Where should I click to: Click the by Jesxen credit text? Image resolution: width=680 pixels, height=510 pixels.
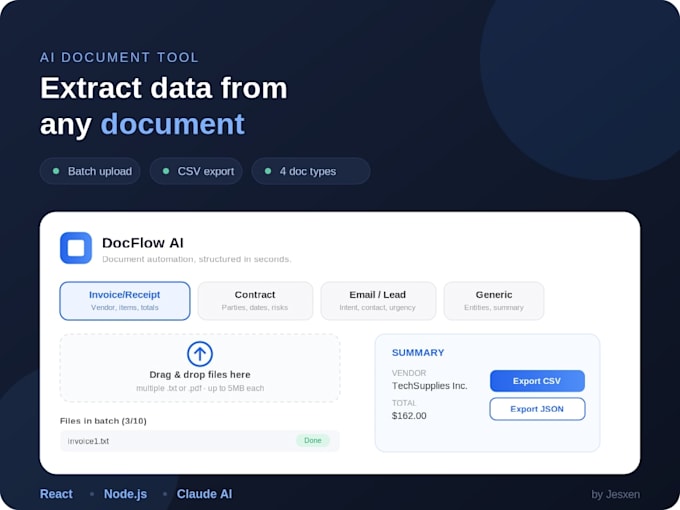[615, 494]
